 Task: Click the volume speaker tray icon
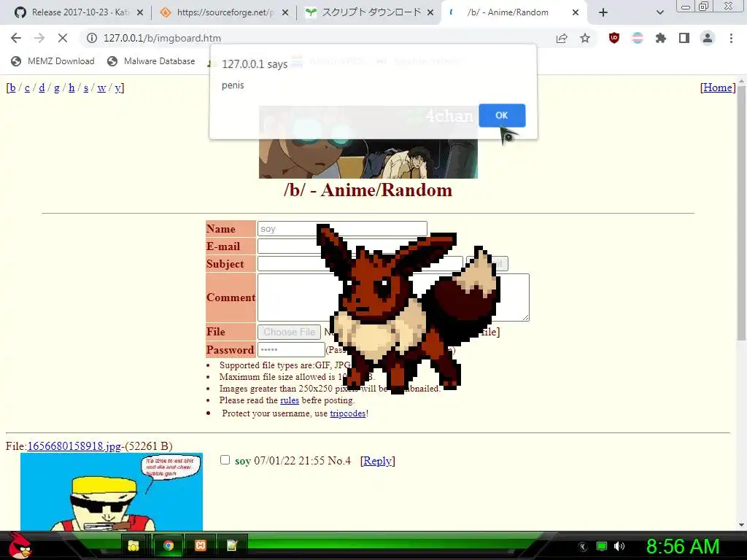click(619, 546)
